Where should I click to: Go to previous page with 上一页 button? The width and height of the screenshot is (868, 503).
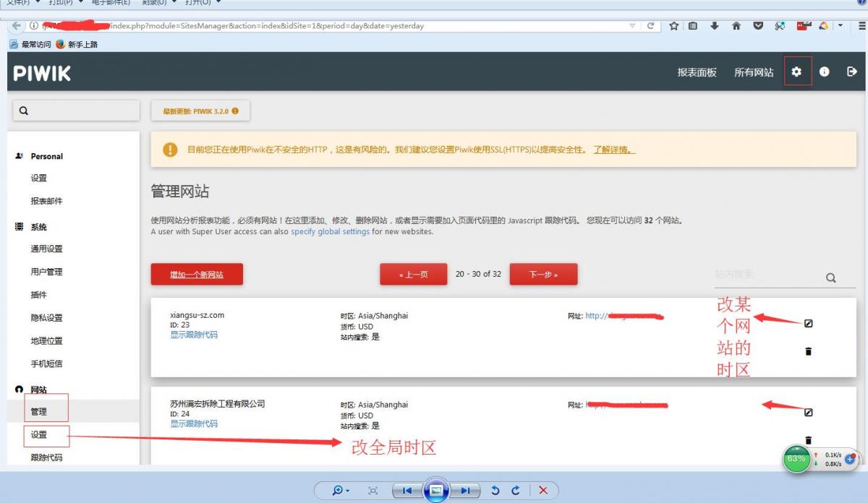click(414, 275)
